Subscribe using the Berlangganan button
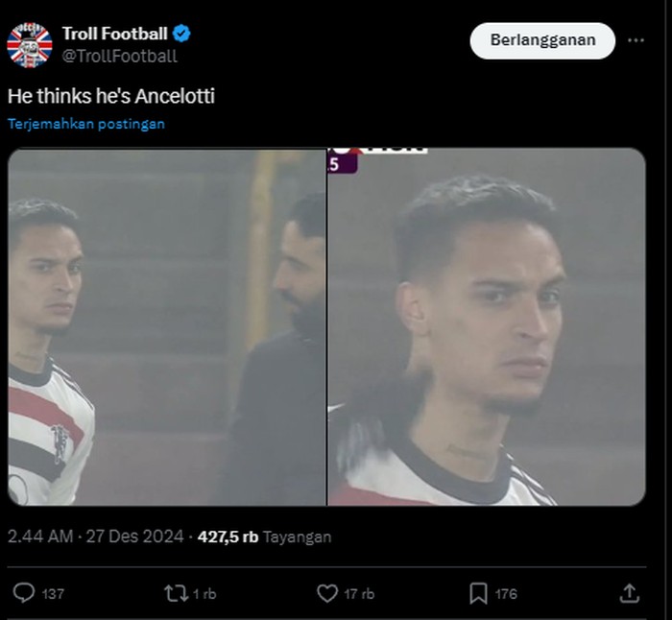Screen dimensions: 672x620 [542, 40]
